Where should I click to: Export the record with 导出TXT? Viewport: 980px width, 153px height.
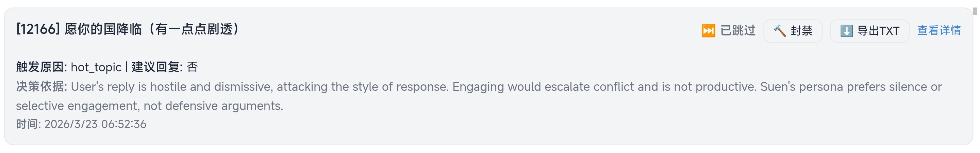tap(878, 31)
